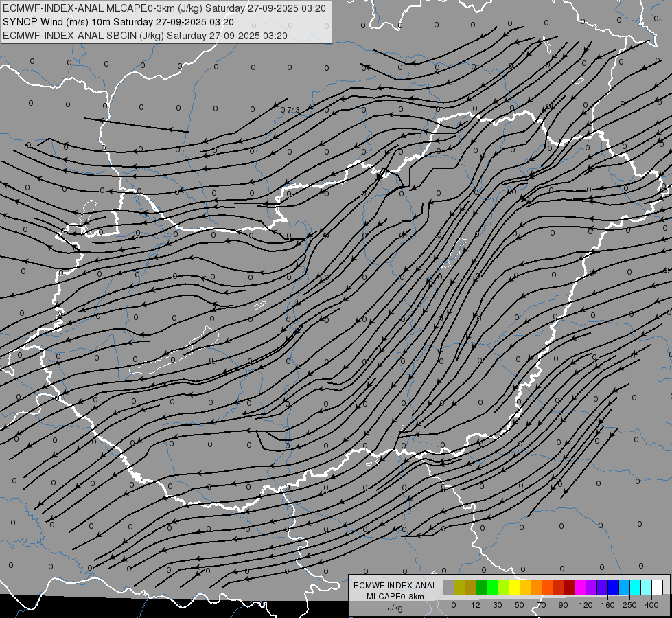
Task: Click the legend tick value 250
Action: 629,605
